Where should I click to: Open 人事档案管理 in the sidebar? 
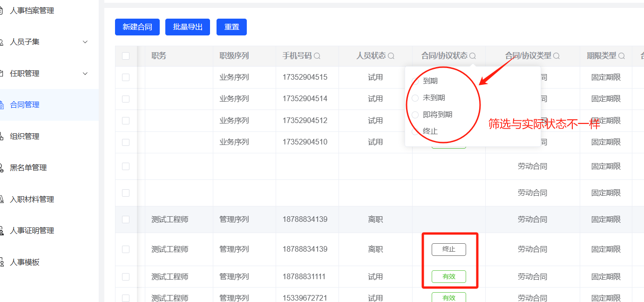[x=32, y=10]
